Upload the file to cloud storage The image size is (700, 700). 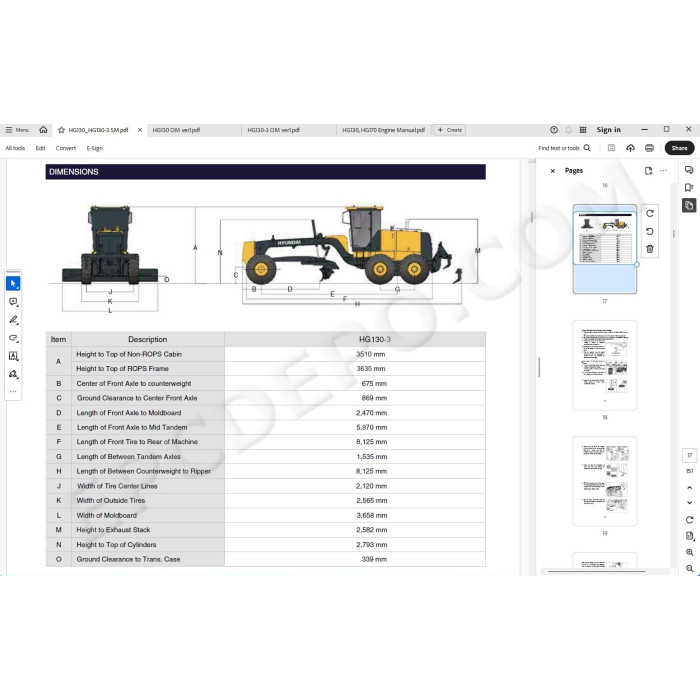tap(630, 148)
